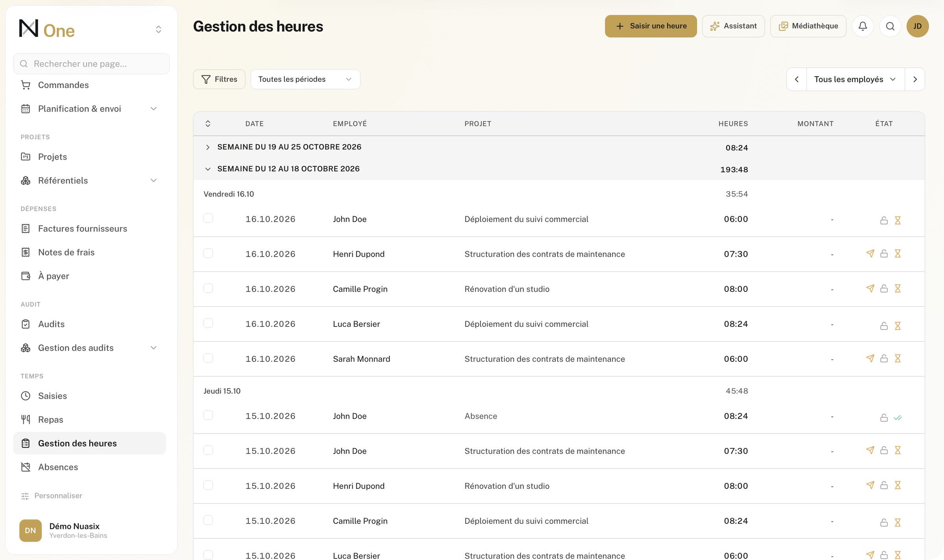
Task: Select checkbox of Camille Progin 16.10.2026
Action: coord(208,288)
